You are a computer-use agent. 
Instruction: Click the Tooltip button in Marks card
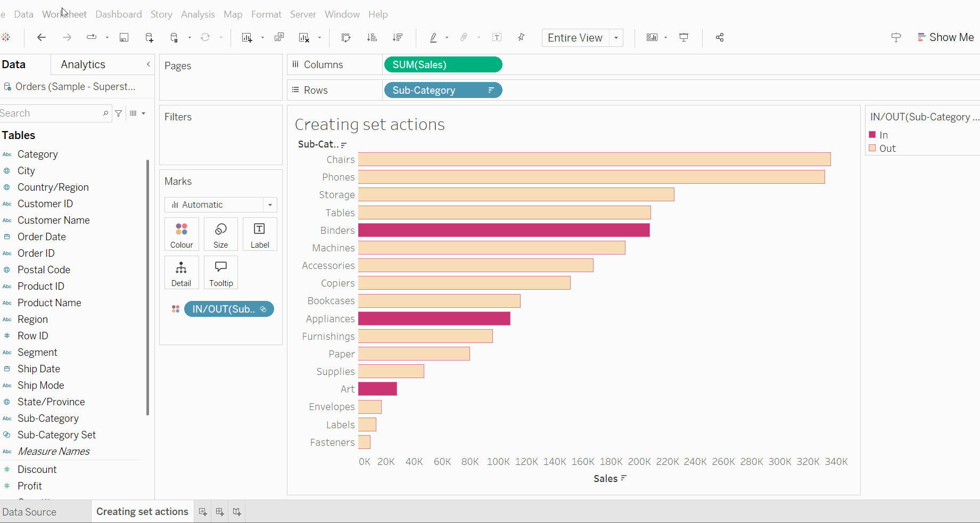tap(221, 273)
